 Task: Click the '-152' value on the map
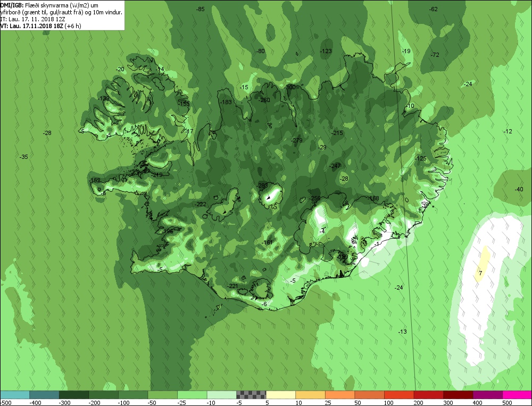click(95, 180)
